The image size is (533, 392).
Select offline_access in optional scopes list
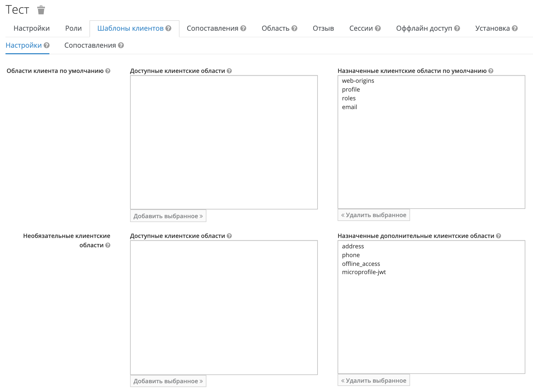pos(361,264)
